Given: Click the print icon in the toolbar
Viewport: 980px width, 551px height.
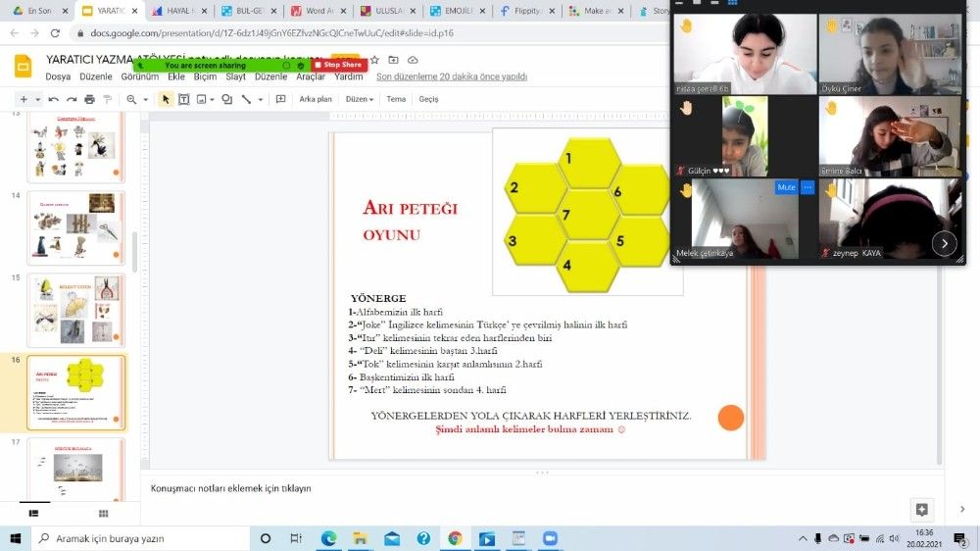Looking at the screenshot, I should [89, 99].
